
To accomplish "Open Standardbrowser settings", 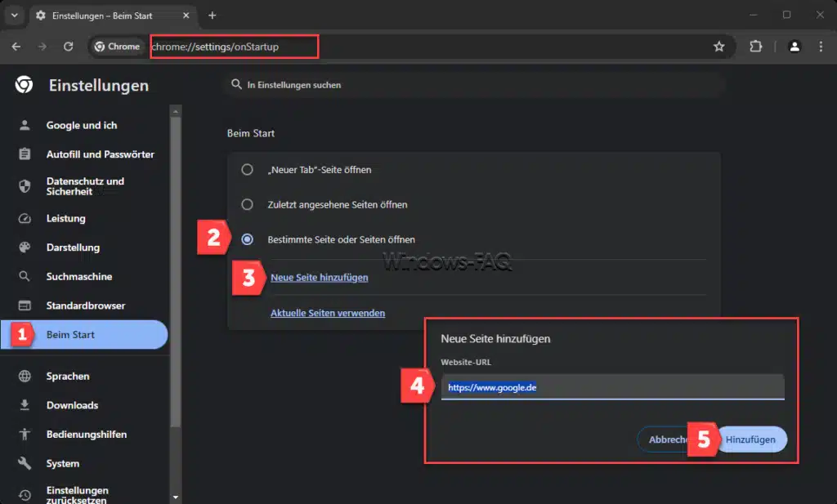I will pyautogui.click(x=84, y=306).
